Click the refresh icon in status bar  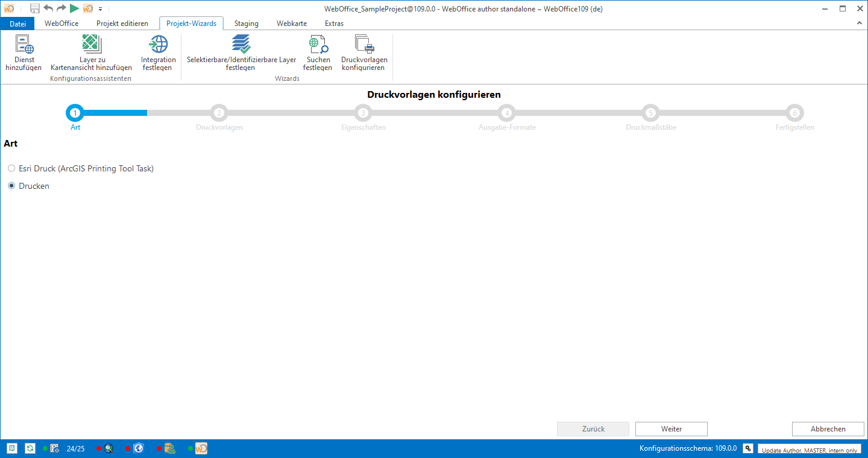(x=30, y=448)
